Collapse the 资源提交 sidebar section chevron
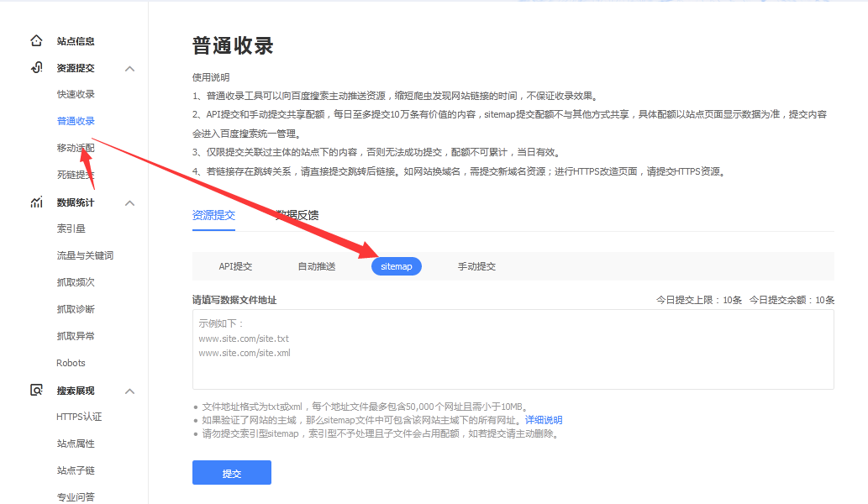Screen dimensions: 868x504 tap(130, 68)
